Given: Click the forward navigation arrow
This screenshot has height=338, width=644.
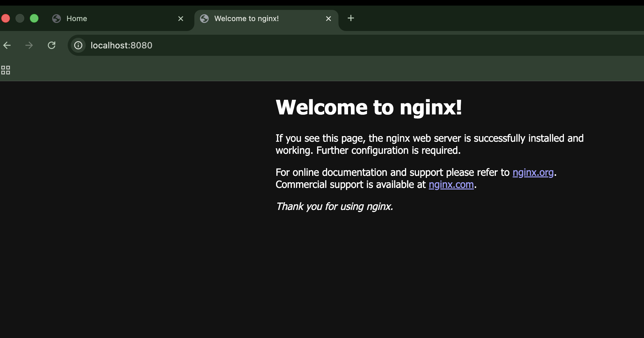Looking at the screenshot, I should [x=29, y=46].
